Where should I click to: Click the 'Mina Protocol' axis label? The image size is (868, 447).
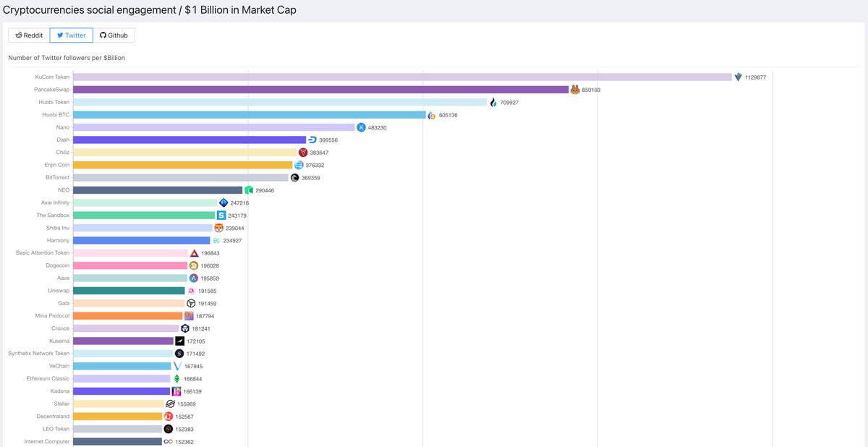(x=52, y=316)
